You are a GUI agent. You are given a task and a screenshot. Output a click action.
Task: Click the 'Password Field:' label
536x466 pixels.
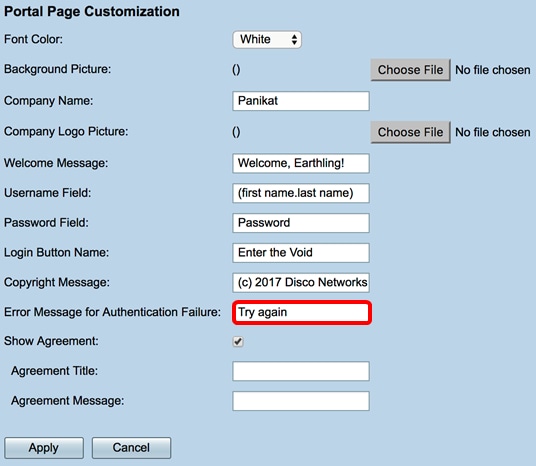coord(46,223)
